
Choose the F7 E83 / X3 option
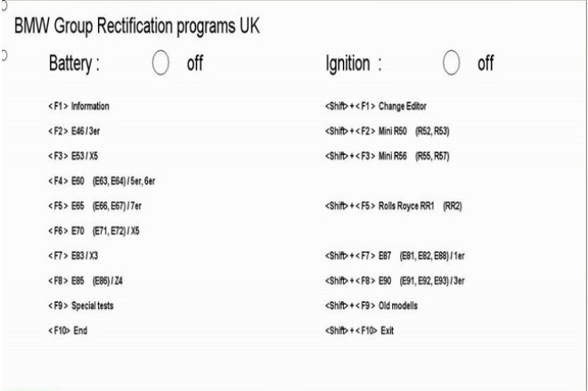[x=73, y=256]
